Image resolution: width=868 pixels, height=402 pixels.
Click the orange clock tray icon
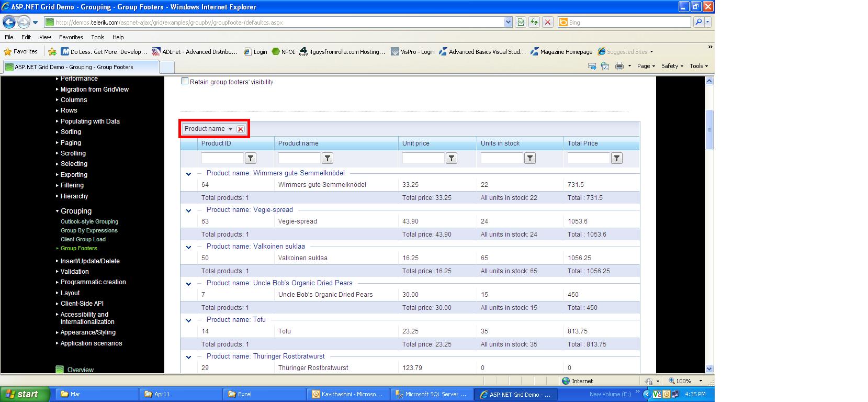(x=667, y=394)
